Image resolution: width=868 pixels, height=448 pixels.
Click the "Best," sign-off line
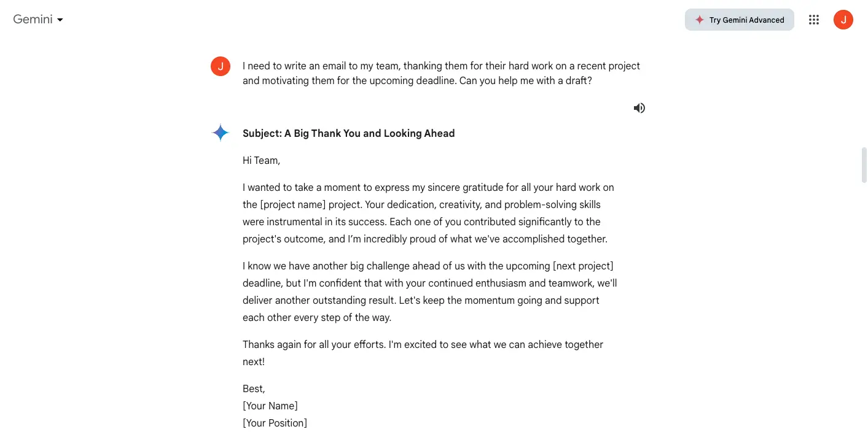click(x=254, y=388)
